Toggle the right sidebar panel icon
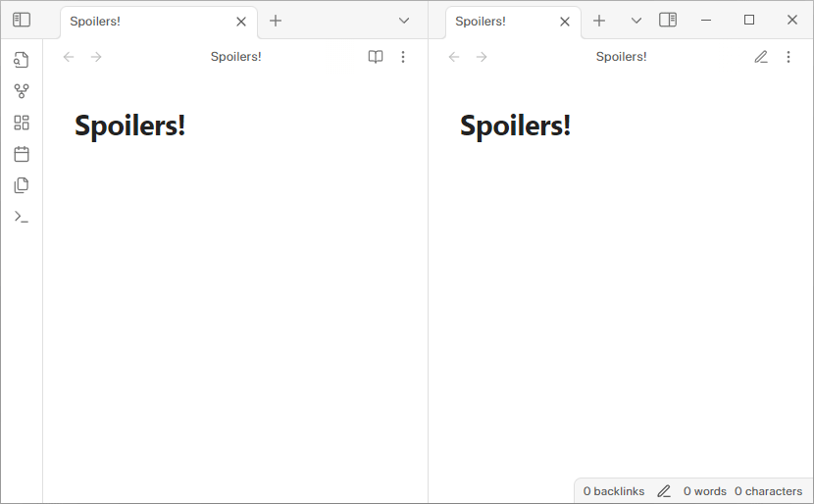This screenshot has width=814, height=504. (668, 20)
